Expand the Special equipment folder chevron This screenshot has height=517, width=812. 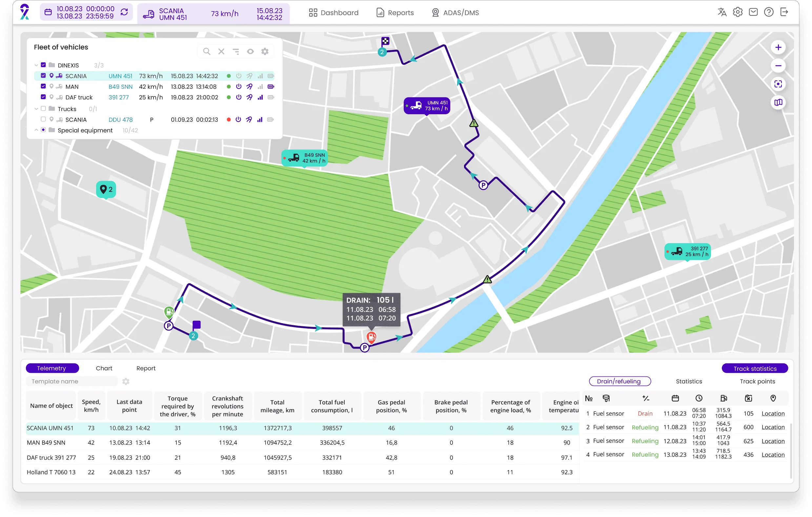click(x=36, y=130)
